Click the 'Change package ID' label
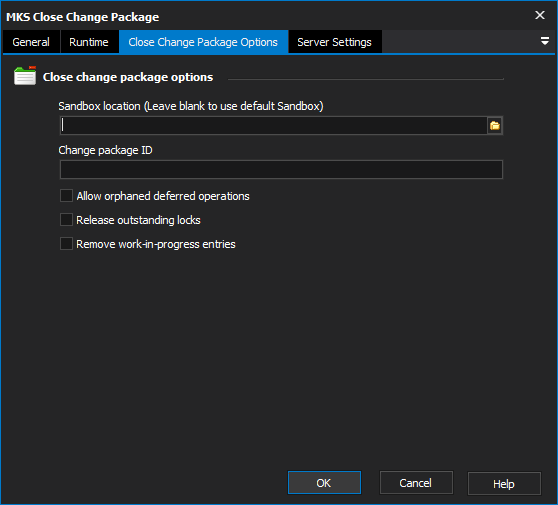Viewport: 558px width, 505px height. (105, 150)
